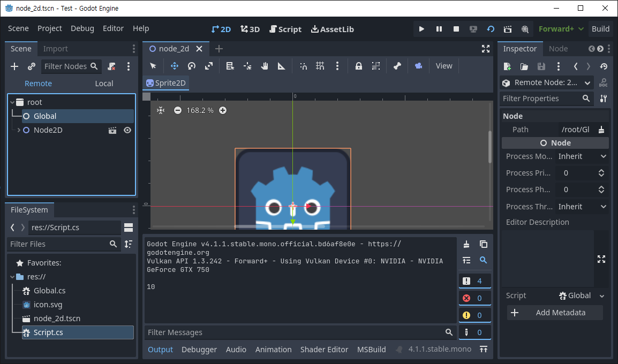Toggle smart snap
The image size is (618, 364).
click(304, 66)
